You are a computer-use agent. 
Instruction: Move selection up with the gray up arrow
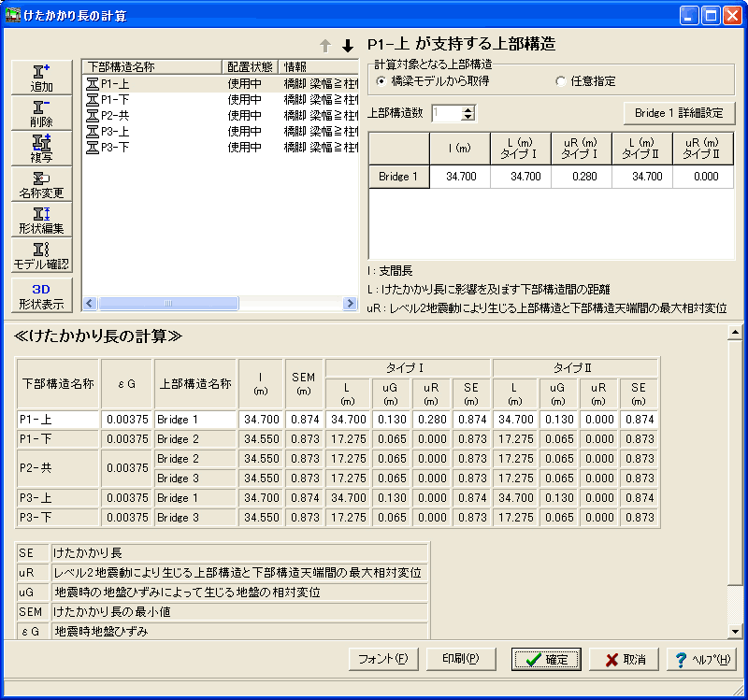click(x=325, y=46)
